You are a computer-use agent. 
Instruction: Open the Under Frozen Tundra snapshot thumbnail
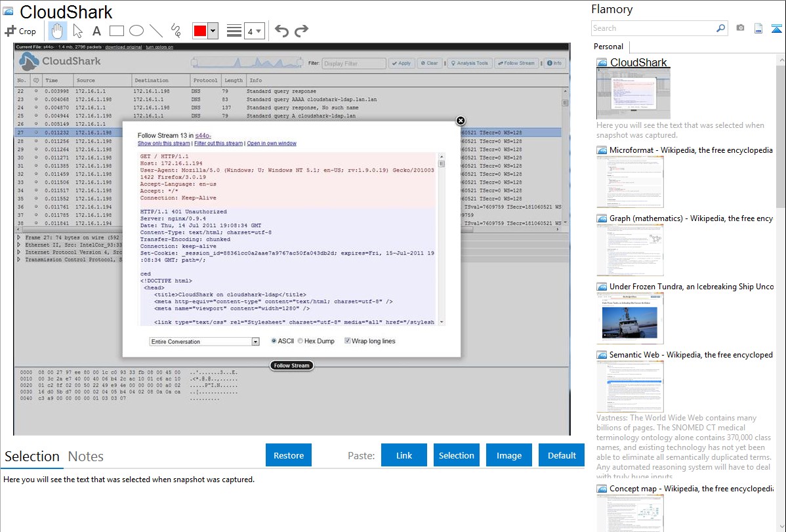[x=630, y=318]
